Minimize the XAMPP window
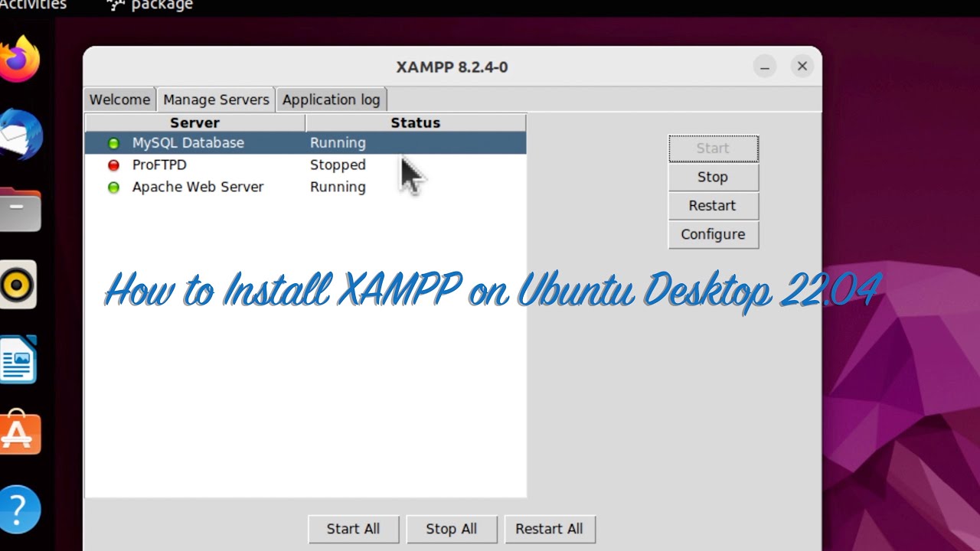980x551 pixels. click(x=764, y=67)
